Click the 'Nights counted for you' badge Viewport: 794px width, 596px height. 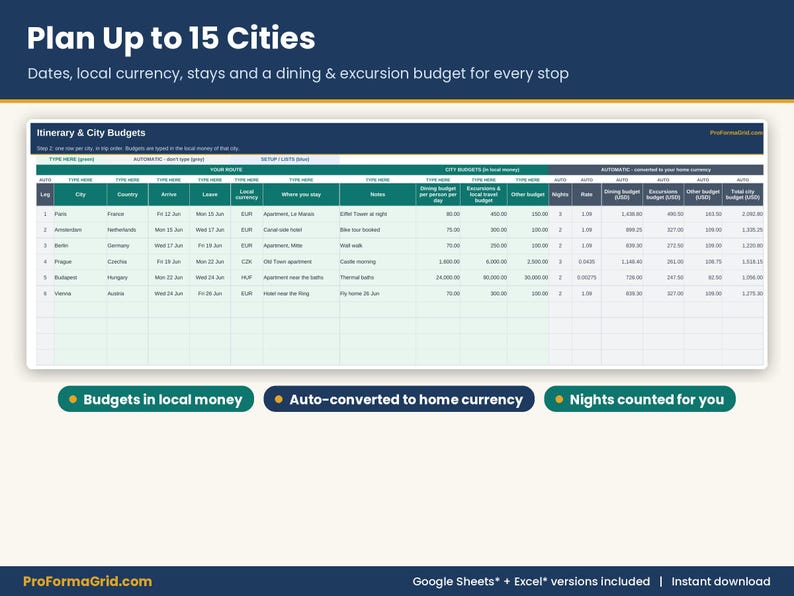point(640,399)
